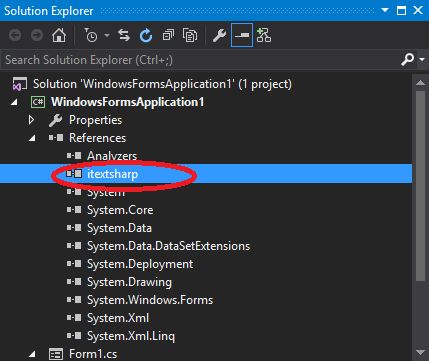This screenshot has height=361, width=429.
Task: Select the Form1.cs file
Action: click(93, 354)
